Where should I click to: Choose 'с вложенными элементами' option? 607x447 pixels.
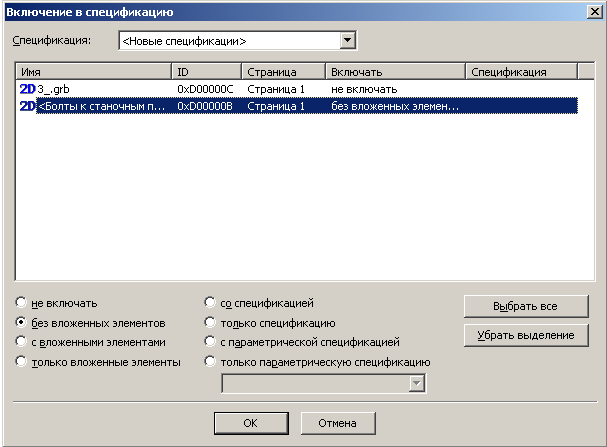(x=21, y=341)
